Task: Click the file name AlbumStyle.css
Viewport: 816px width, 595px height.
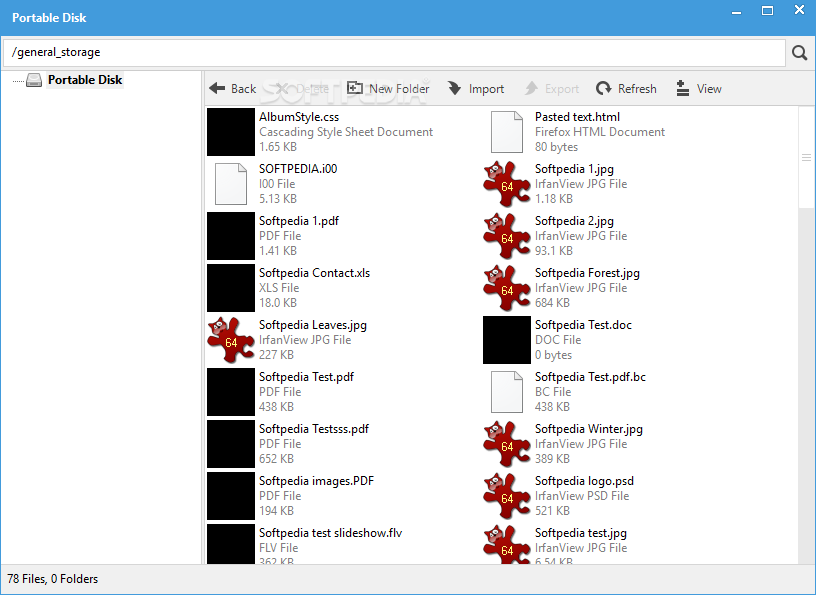Action: [299, 117]
